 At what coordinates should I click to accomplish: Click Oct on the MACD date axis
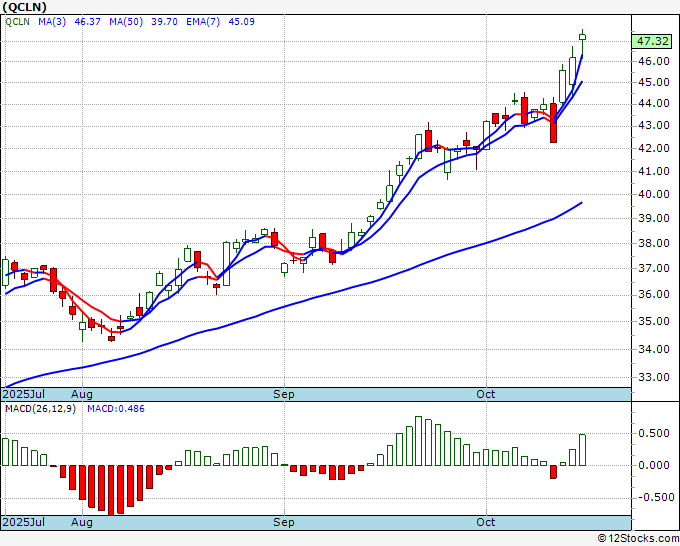486,522
